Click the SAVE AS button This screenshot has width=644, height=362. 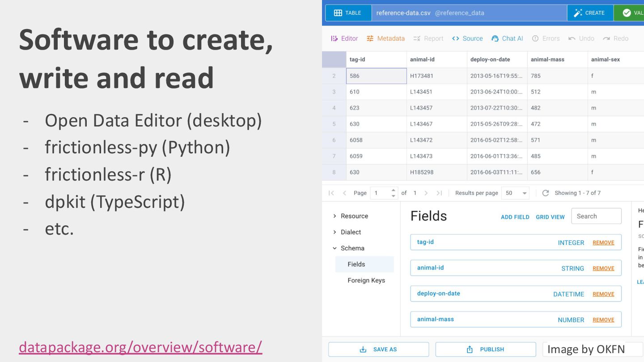(x=378, y=349)
